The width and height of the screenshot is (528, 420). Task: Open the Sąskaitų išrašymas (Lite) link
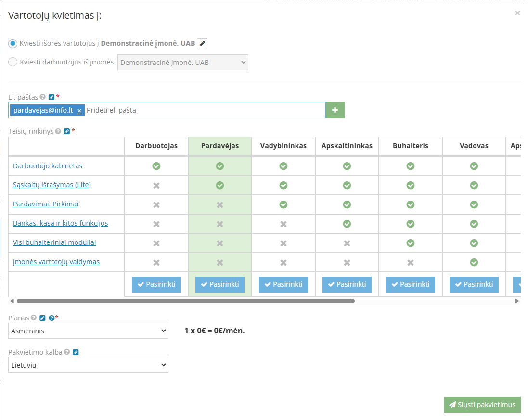pyautogui.click(x=52, y=185)
